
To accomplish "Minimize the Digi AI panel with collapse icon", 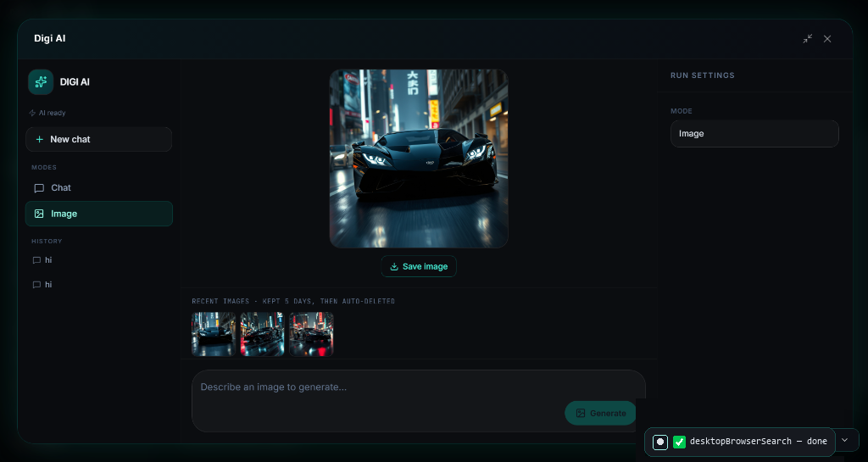I will [808, 39].
